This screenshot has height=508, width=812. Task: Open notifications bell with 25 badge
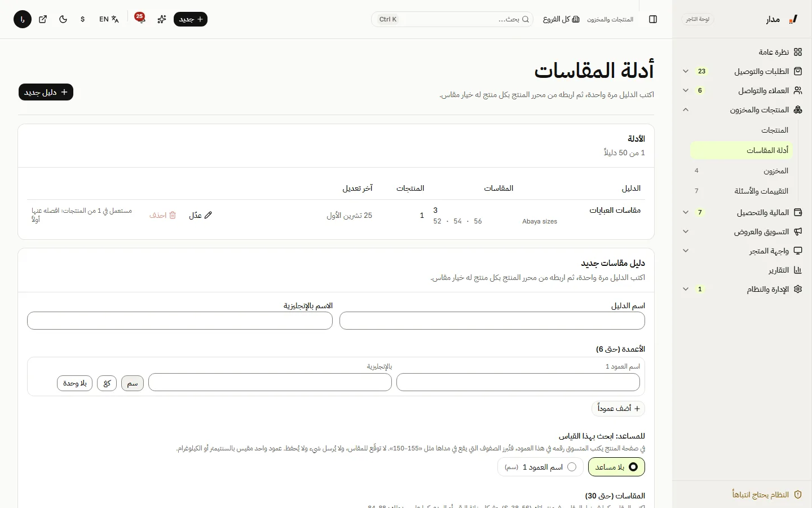[140, 19]
